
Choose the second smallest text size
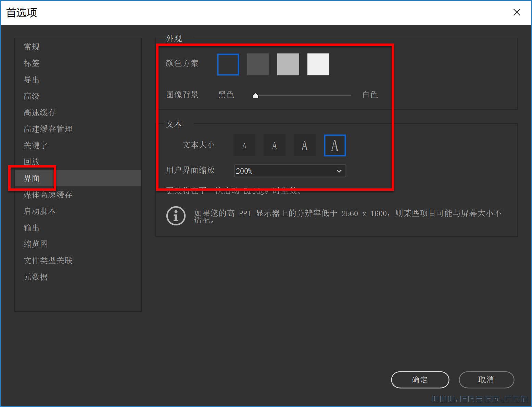tap(274, 145)
